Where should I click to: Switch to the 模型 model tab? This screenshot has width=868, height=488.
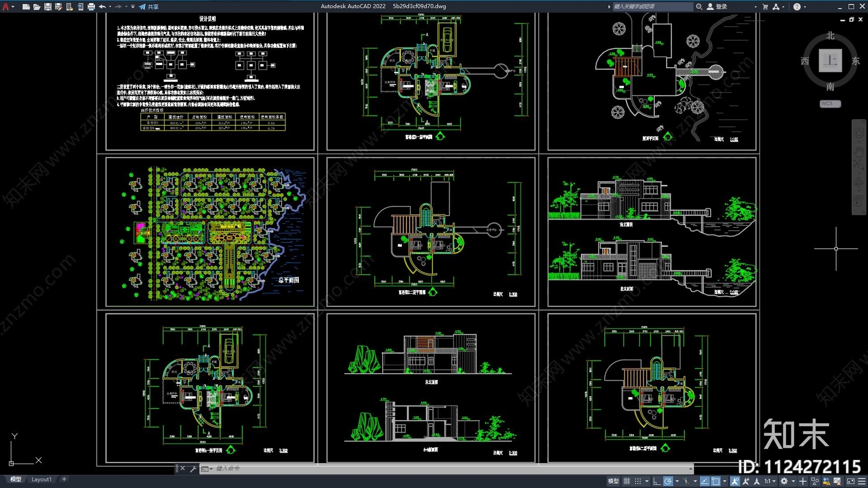pos(16,479)
